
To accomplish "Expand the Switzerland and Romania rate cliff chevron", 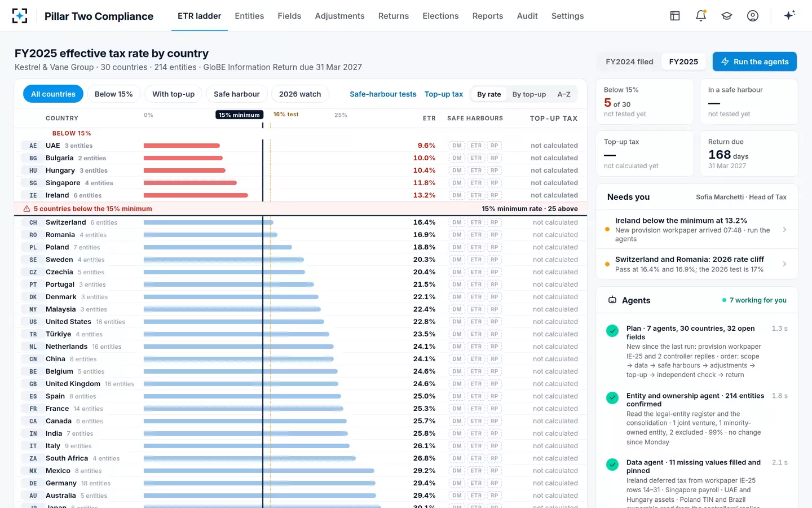I will [x=784, y=264].
